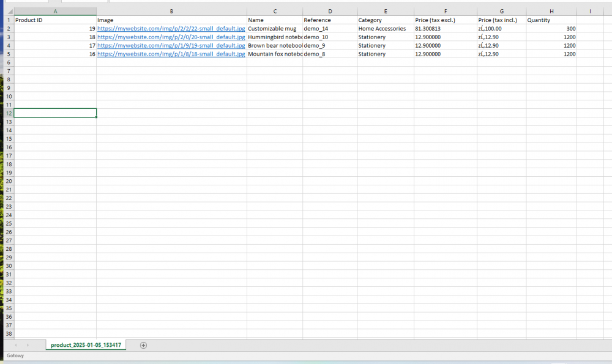
Task: Select column B header
Action: [x=171, y=11]
